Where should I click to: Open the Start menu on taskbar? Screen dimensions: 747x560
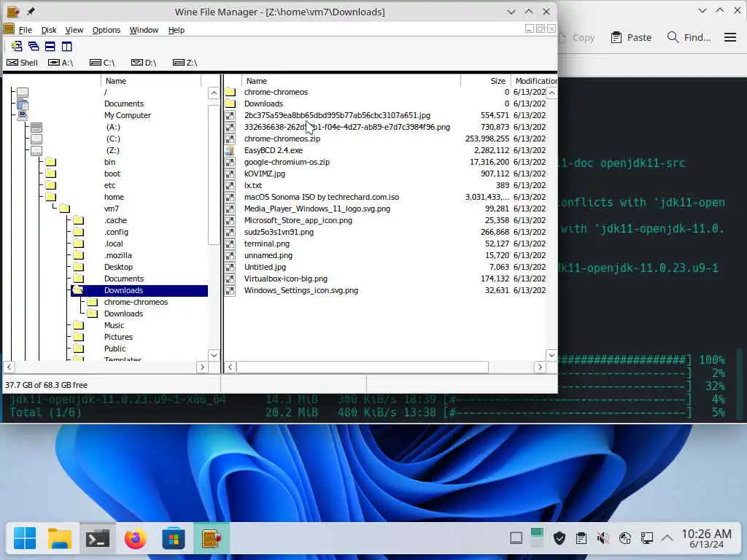pyautogui.click(x=25, y=539)
